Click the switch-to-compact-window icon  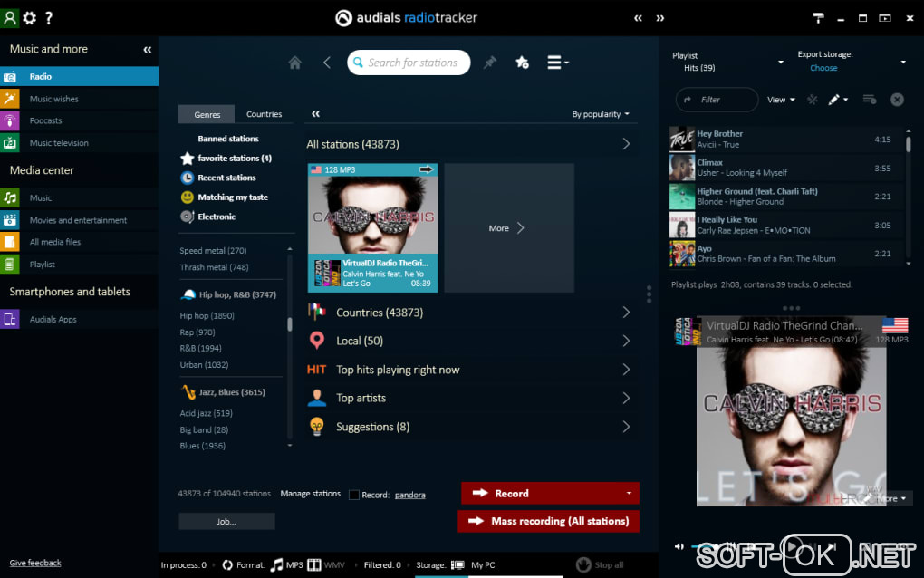coord(885,18)
